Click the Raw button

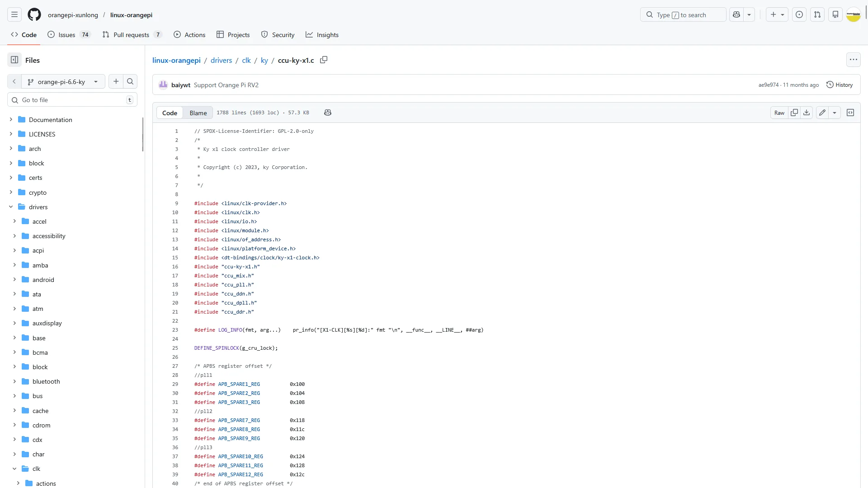(x=779, y=113)
